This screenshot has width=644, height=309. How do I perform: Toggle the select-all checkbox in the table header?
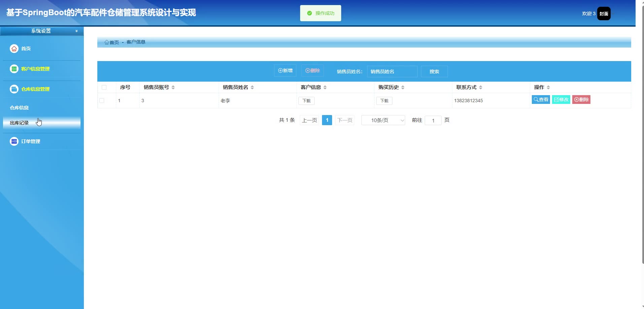pyautogui.click(x=104, y=87)
